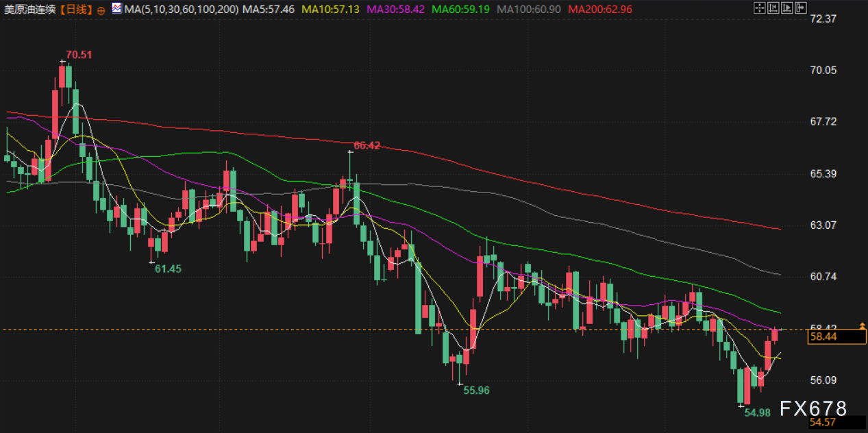This screenshot has width=868, height=433.
Task: Click the crosshair cursor icon at top right
Action: 758,8
